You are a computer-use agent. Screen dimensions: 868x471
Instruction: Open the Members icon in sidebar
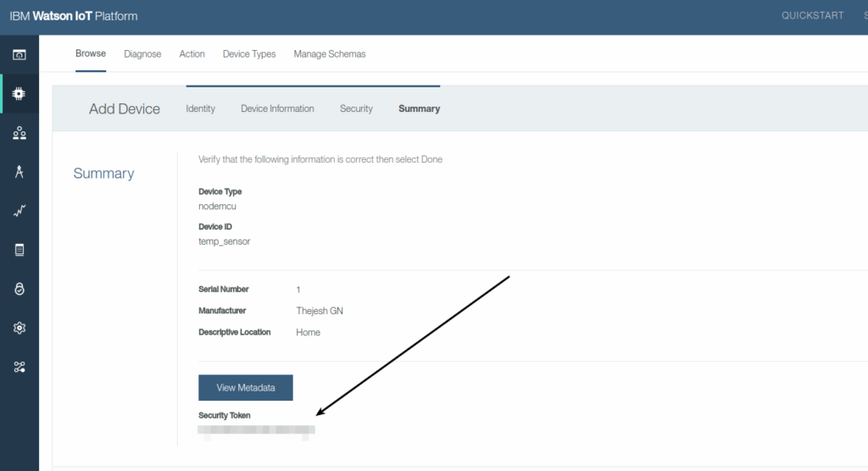(19, 133)
